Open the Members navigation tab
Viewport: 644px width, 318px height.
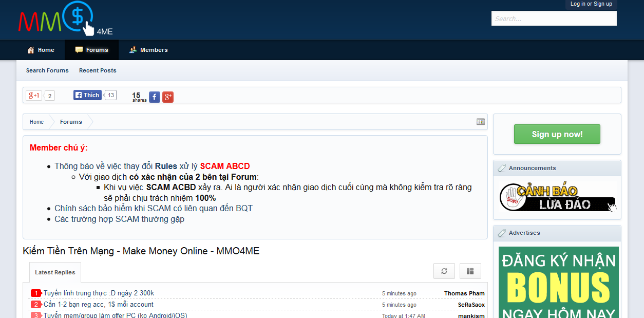pyautogui.click(x=148, y=50)
